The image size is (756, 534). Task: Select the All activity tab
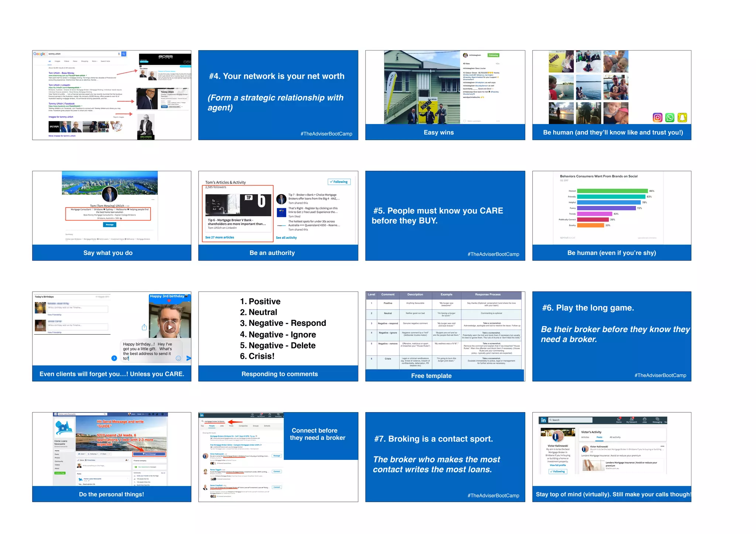[x=615, y=437]
